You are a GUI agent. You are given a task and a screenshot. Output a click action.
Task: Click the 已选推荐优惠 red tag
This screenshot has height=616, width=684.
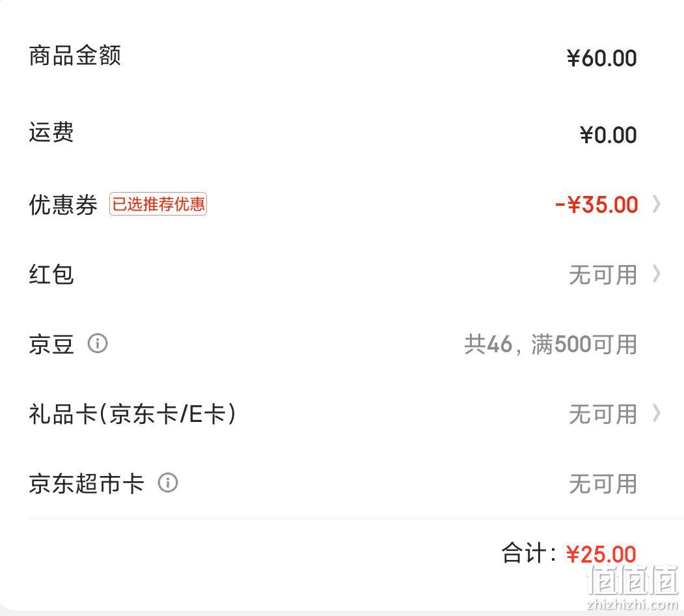pos(158,204)
